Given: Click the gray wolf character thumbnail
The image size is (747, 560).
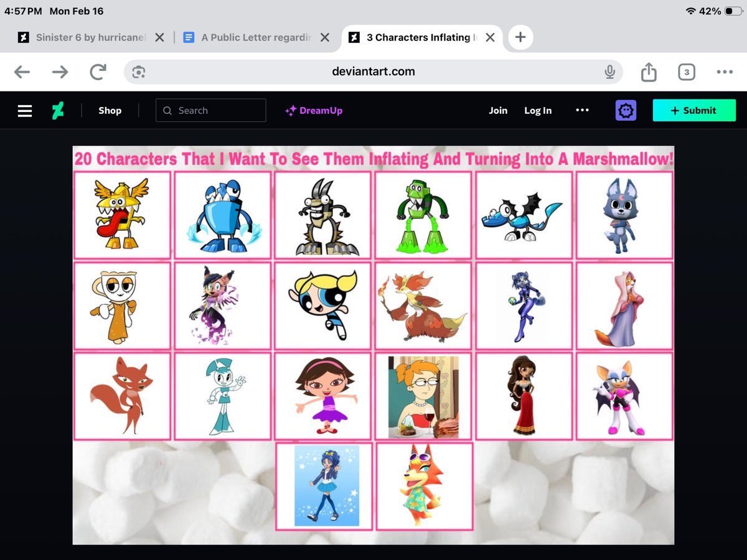Looking at the screenshot, I should pos(624,215).
